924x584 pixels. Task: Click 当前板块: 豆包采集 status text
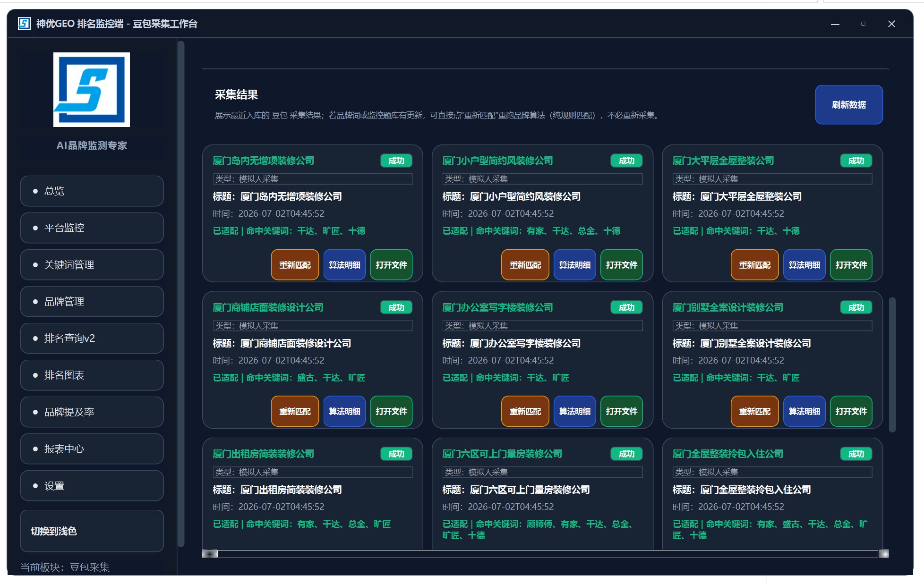(65, 567)
